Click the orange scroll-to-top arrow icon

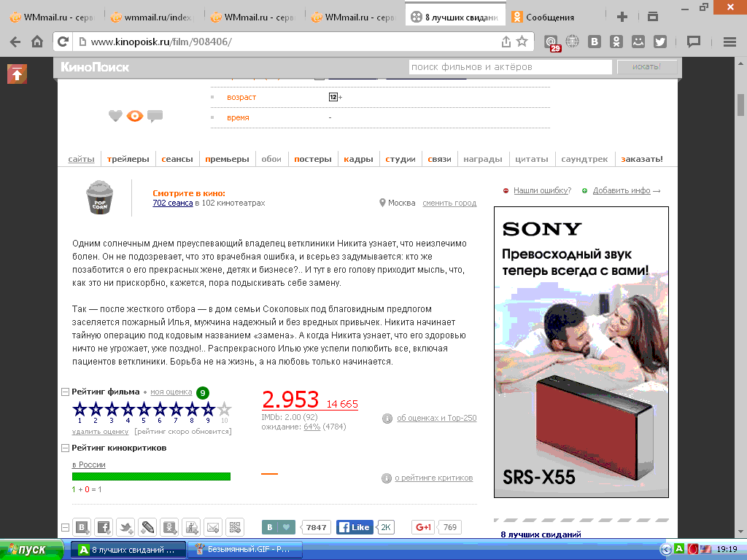point(17,74)
